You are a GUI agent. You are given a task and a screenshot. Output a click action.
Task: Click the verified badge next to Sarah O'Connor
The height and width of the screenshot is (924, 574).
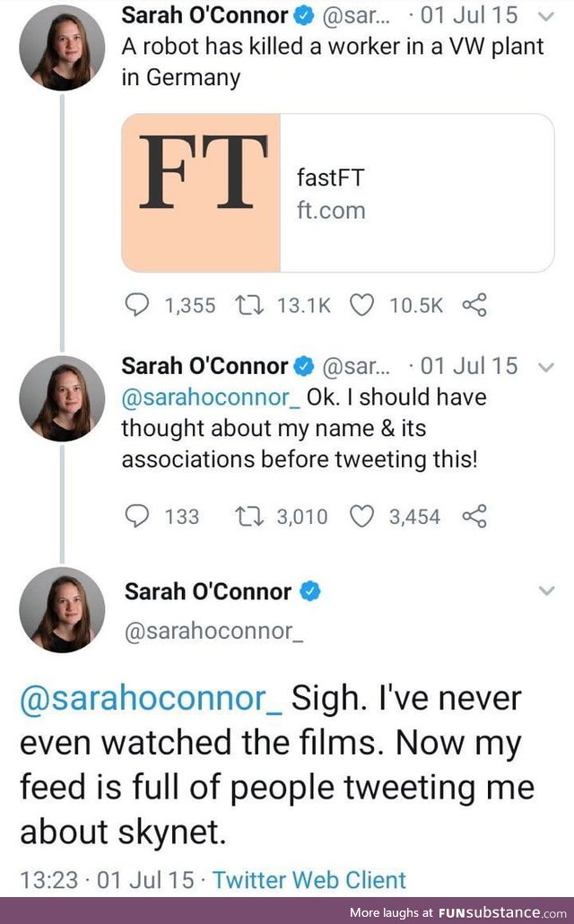304,14
